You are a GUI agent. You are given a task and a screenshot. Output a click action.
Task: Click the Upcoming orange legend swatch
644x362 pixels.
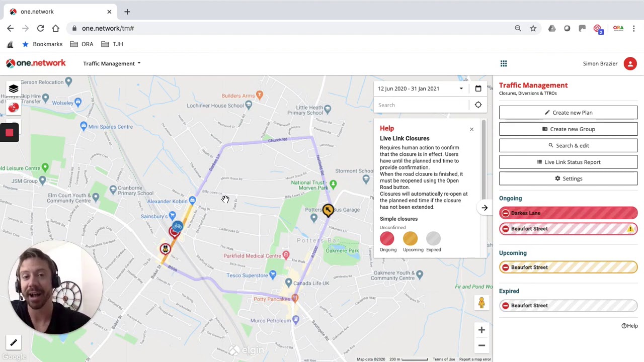(410, 238)
